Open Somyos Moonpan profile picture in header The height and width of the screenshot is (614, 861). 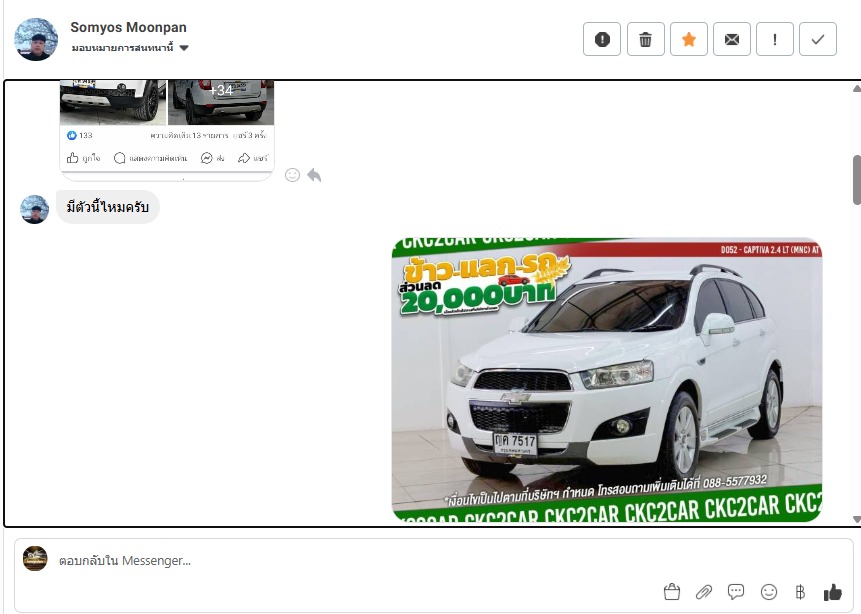click(36, 39)
